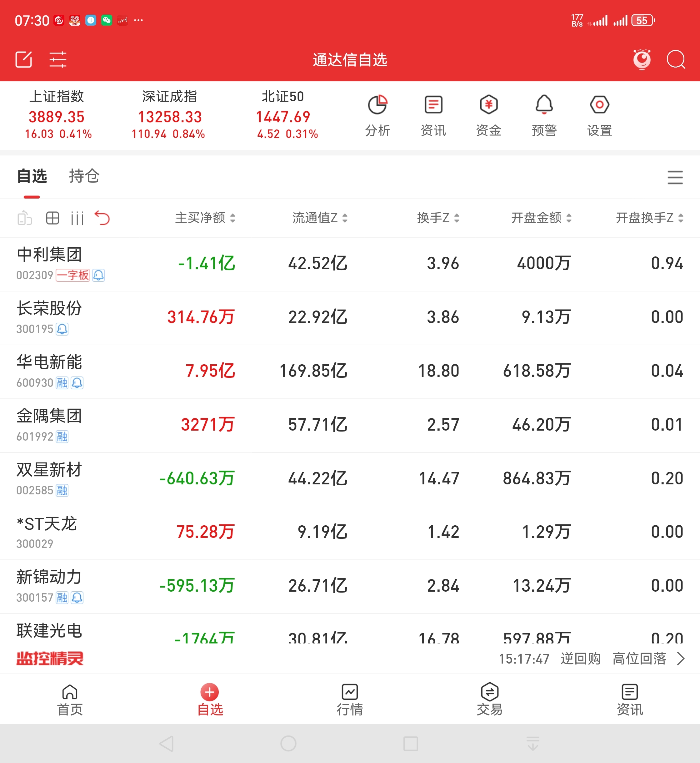Tap the edit watchlist pencil icon
Viewport: 700px width, 763px height.
click(x=24, y=59)
